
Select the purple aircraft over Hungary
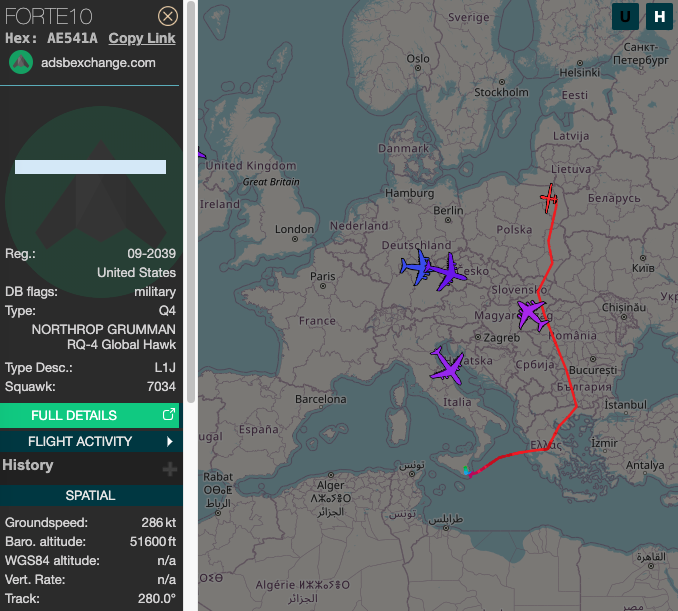click(x=531, y=314)
